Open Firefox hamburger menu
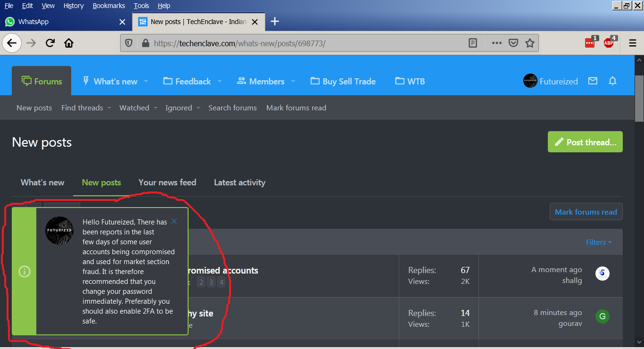The width and height of the screenshot is (644, 349). (x=633, y=43)
